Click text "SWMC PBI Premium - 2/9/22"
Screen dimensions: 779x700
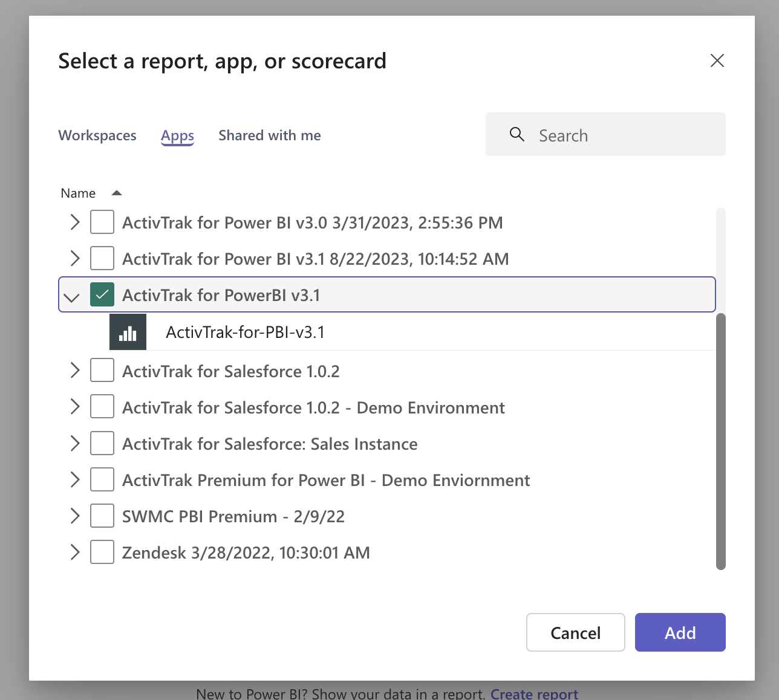pyautogui.click(x=233, y=516)
